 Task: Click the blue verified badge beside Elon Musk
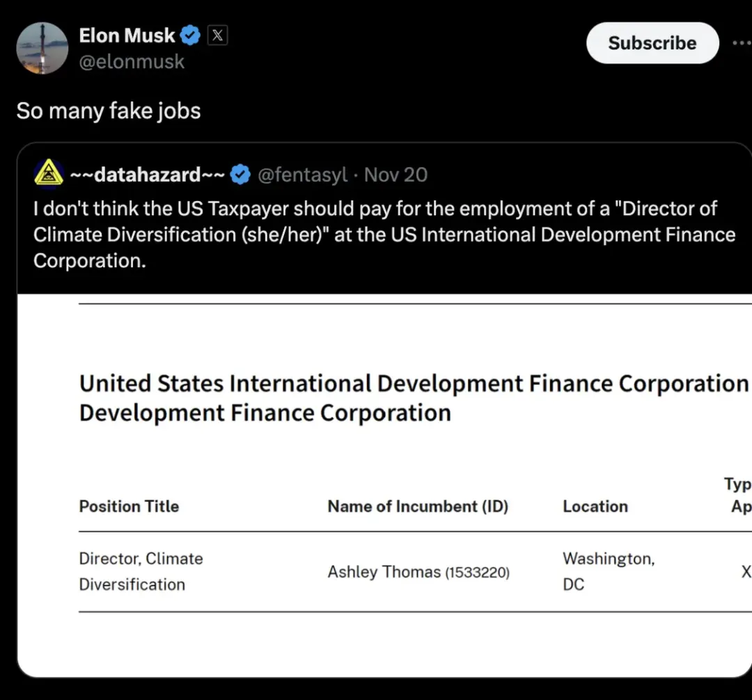coord(191,35)
